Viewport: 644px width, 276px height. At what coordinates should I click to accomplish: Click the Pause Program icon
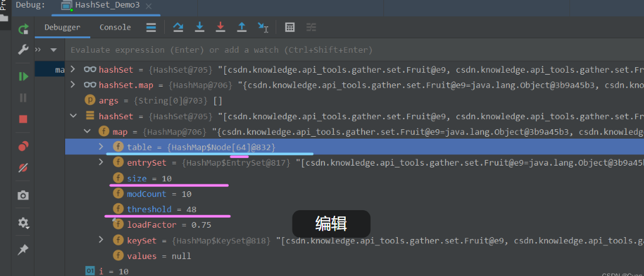pyautogui.click(x=23, y=98)
